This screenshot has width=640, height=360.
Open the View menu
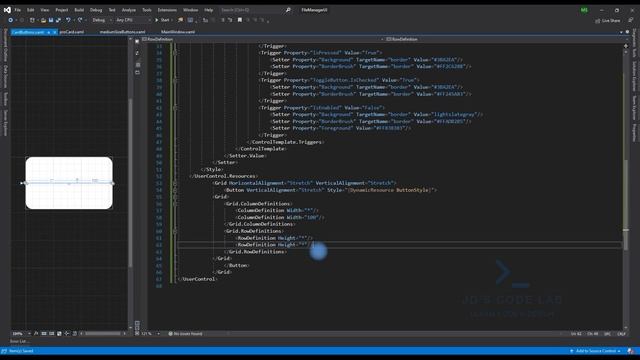point(44,10)
